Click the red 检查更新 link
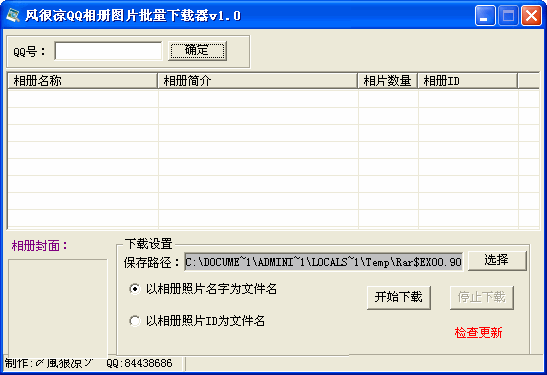 coord(478,332)
